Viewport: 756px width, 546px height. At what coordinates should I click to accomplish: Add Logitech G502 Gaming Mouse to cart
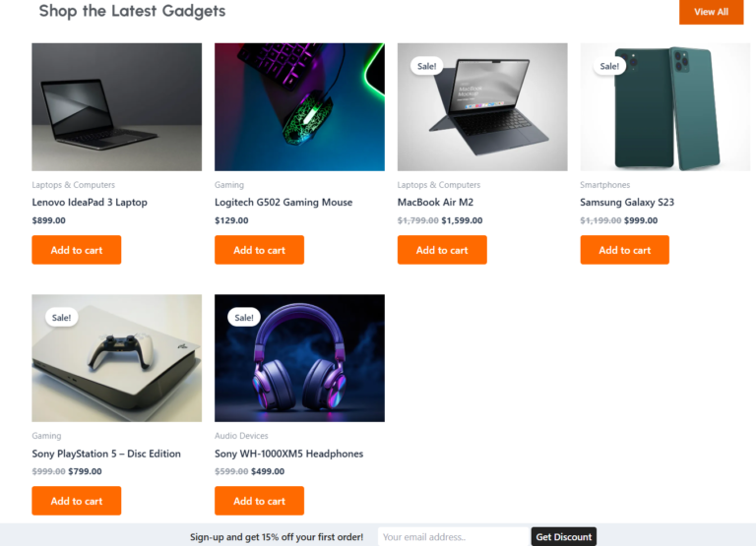click(259, 250)
